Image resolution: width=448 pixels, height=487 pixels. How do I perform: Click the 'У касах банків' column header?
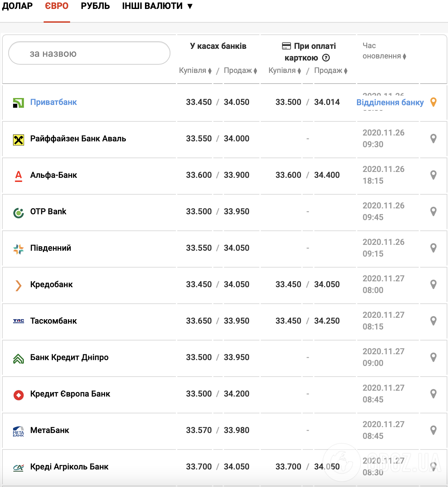coord(218,46)
